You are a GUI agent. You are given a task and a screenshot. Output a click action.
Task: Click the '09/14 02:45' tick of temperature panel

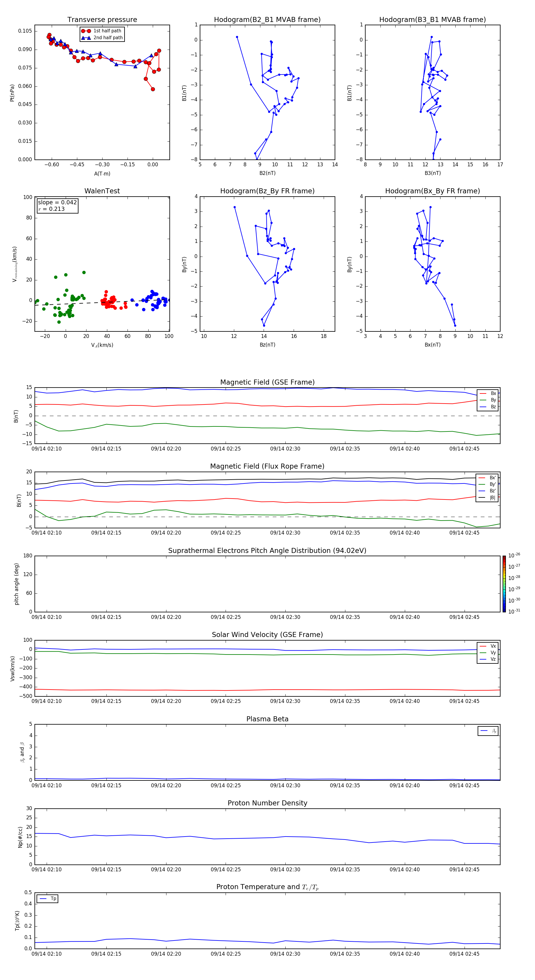coord(464,954)
